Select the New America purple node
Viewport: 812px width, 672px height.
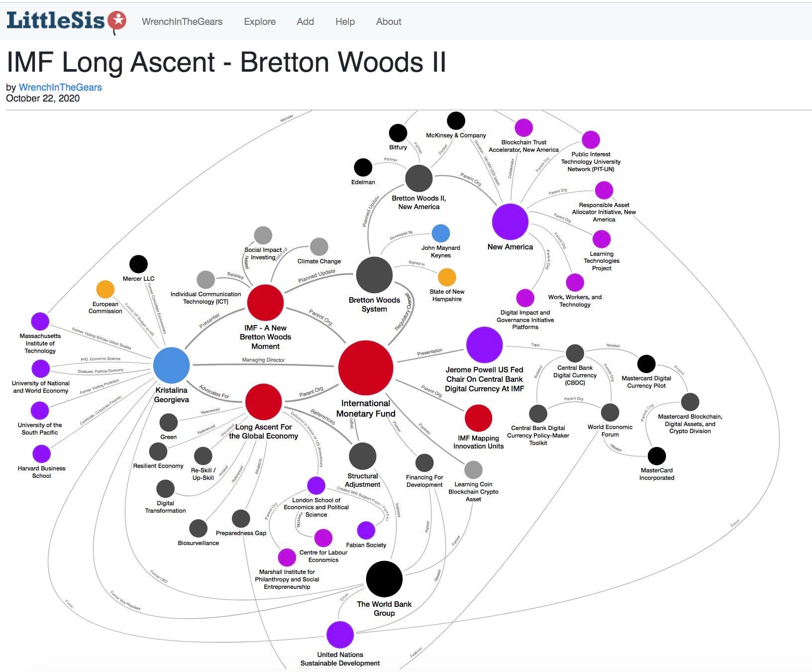click(510, 222)
